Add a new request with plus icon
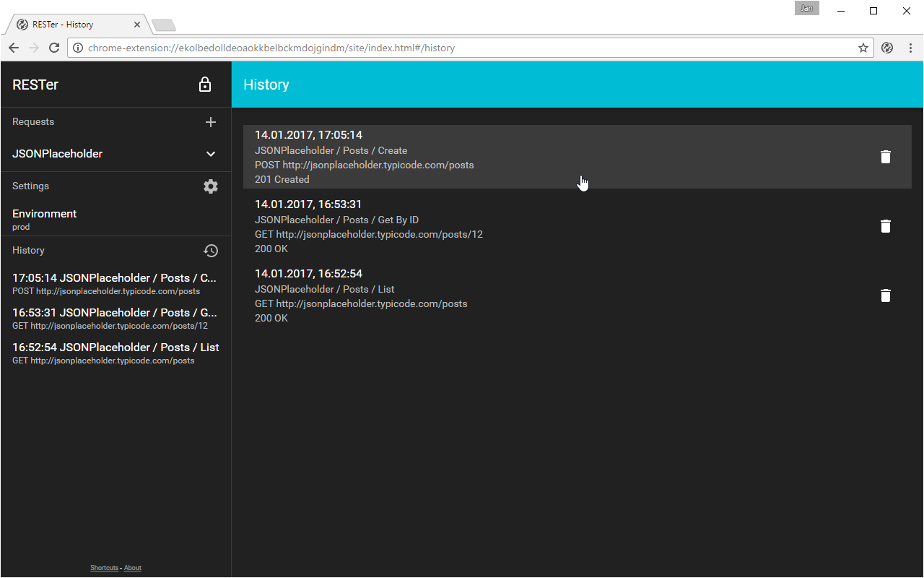Viewport: 924px width, 578px height. click(x=211, y=122)
